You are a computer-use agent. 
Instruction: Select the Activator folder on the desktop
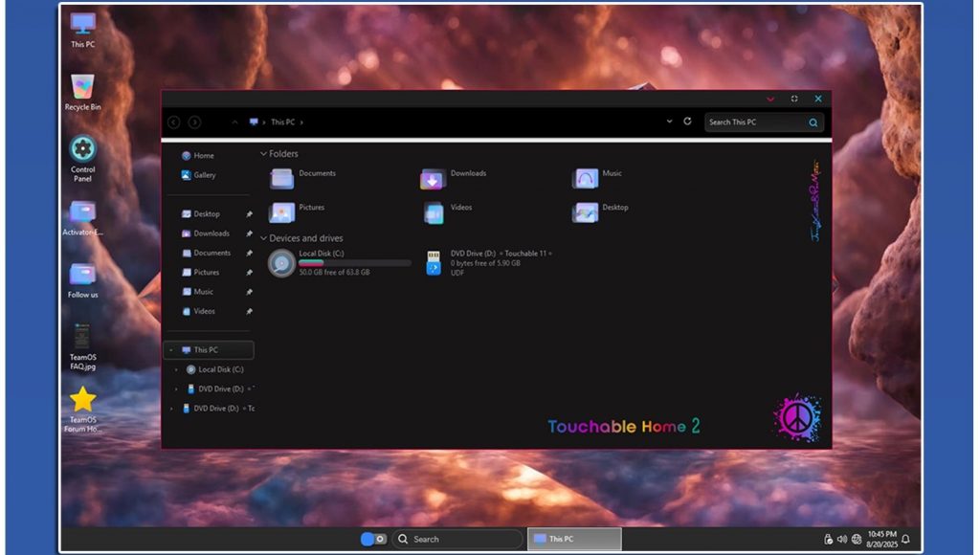click(82, 218)
